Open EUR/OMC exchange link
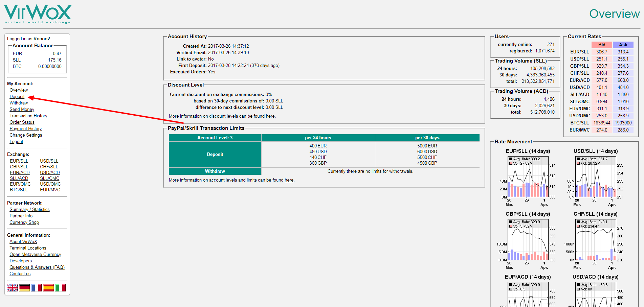This screenshot has height=307, width=644. coord(20,184)
